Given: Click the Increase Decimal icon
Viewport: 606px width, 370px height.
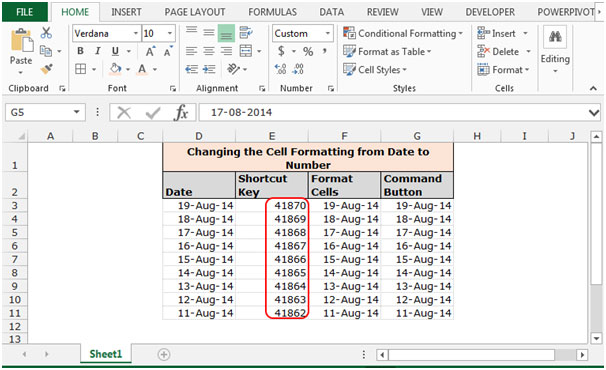Looking at the screenshot, I should 281,69.
